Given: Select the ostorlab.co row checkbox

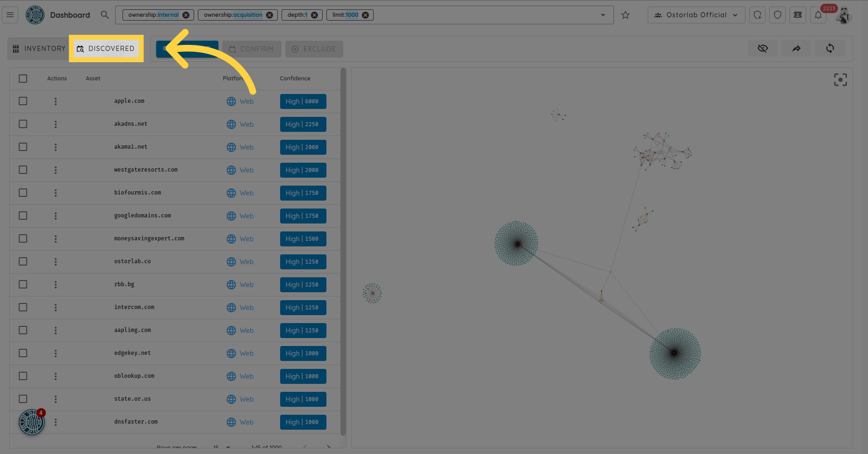Looking at the screenshot, I should tap(23, 261).
